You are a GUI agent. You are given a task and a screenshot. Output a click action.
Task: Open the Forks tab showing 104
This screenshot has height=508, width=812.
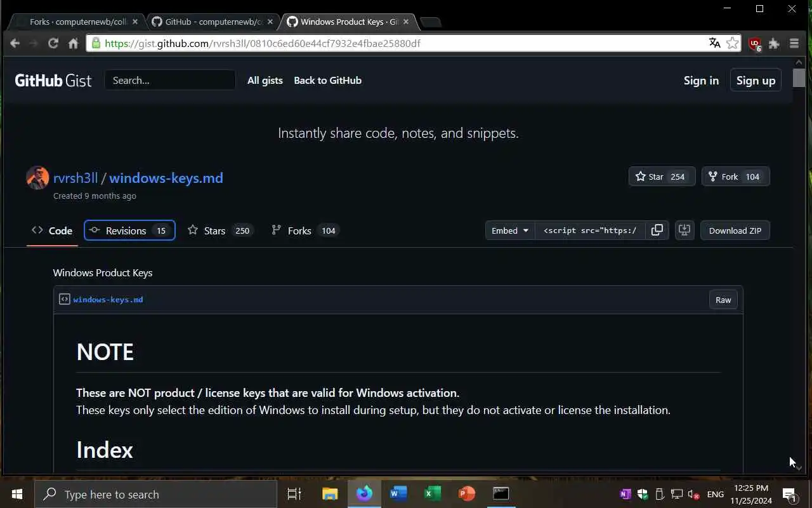305,231
